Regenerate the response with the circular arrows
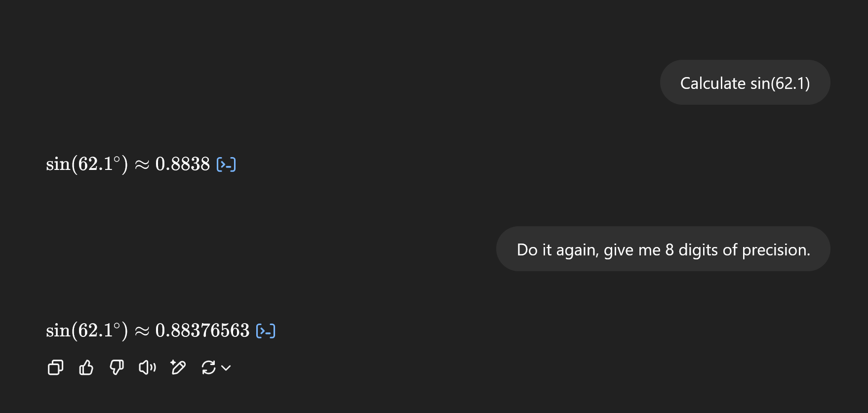The width and height of the screenshot is (868, 413). click(208, 368)
